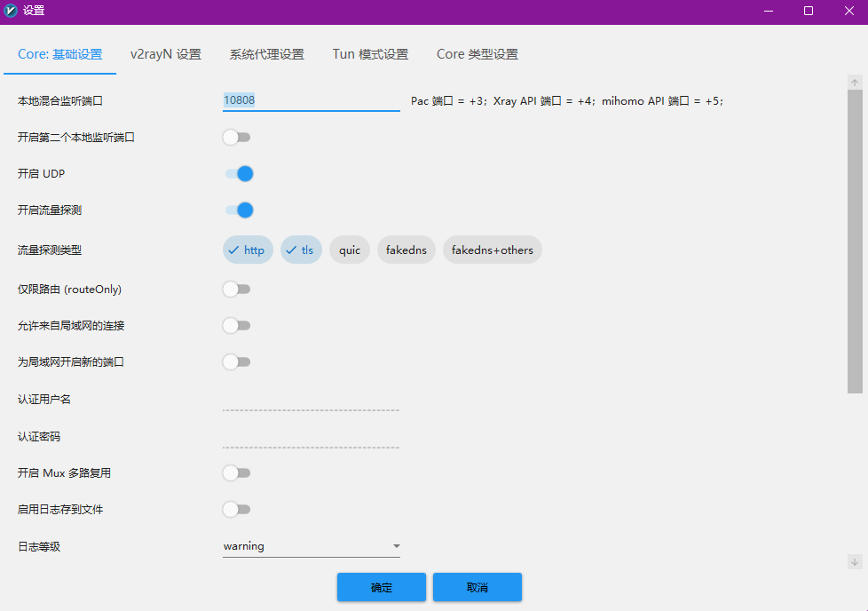Screen dimensions: 868x611
Task: Click the 日志等级 label
Action: 39,547
